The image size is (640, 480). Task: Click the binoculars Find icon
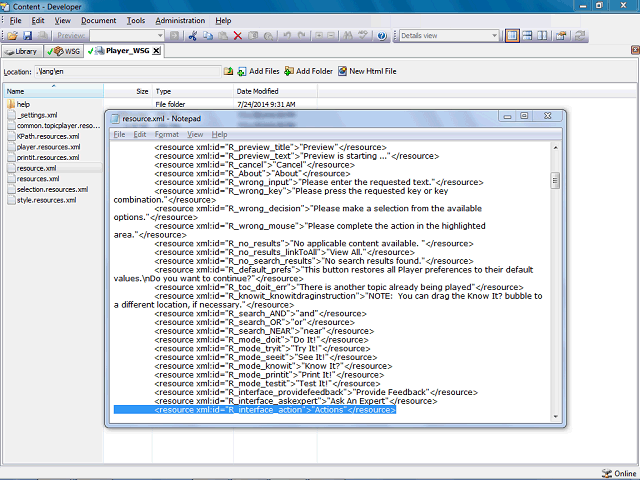[x=348, y=36]
